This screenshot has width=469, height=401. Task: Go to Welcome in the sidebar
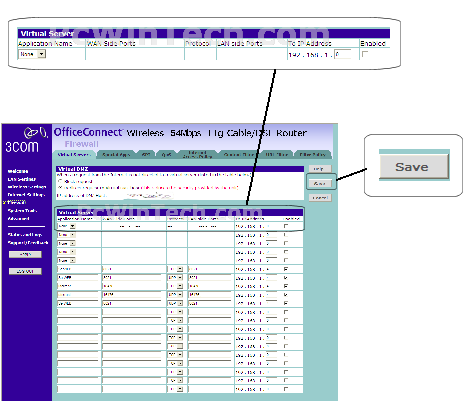click(18, 171)
